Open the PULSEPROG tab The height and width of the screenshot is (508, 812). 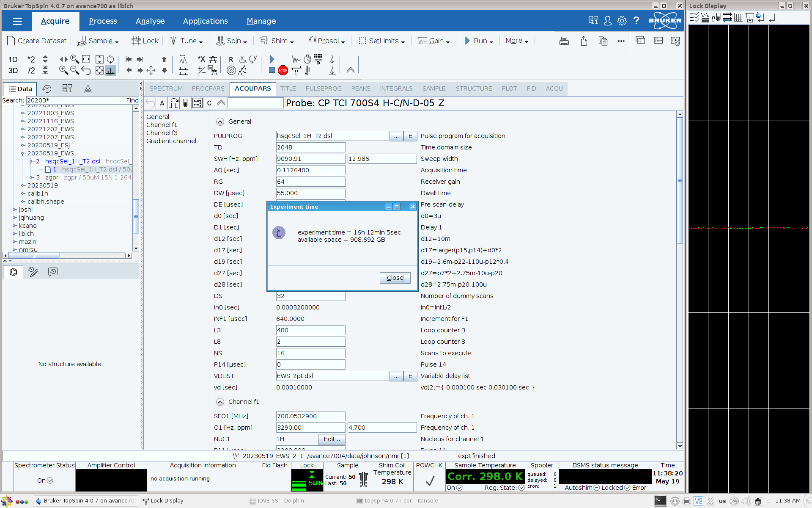coord(324,88)
